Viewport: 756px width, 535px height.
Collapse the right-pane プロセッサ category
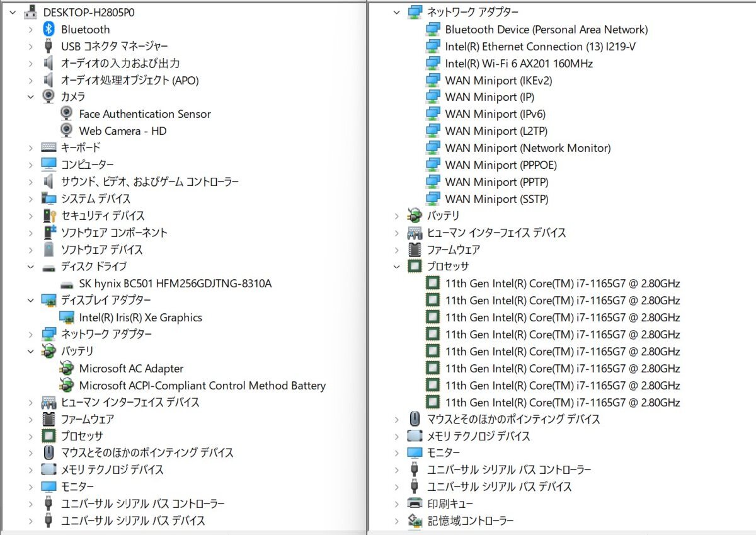tap(396, 267)
